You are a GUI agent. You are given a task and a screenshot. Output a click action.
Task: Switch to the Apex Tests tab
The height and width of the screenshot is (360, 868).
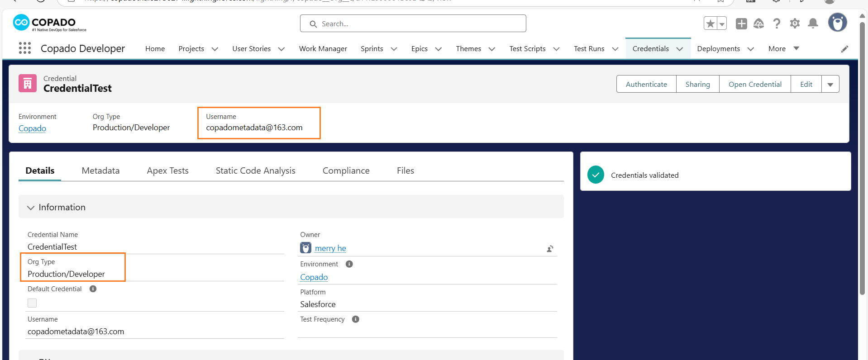point(167,171)
